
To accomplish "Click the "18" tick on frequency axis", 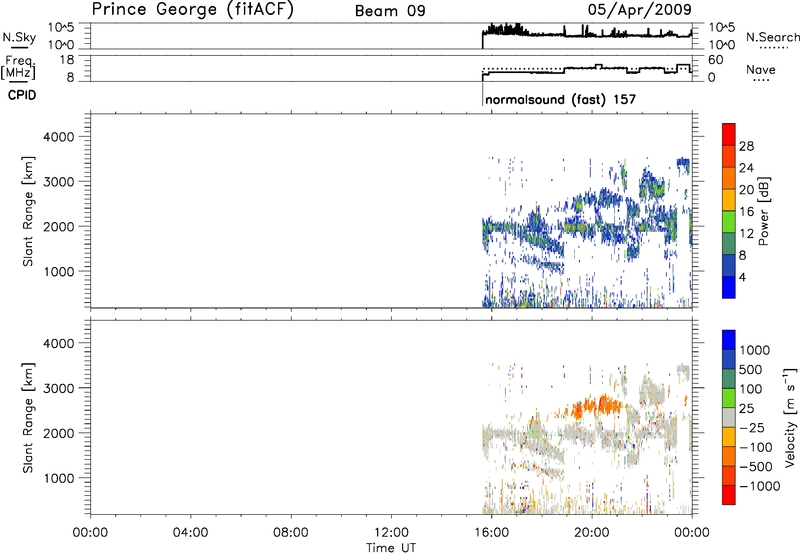I will (67, 60).
